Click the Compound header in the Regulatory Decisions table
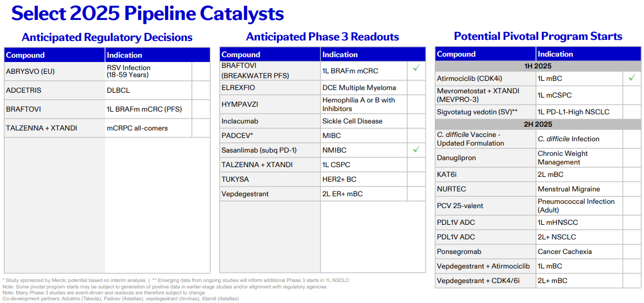Viewport: 644px width, 303px height. 54,55
